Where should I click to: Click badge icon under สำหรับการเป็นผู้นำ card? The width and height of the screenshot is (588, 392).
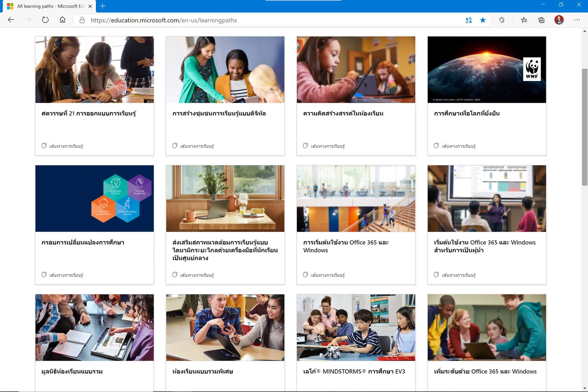(436, 275)
